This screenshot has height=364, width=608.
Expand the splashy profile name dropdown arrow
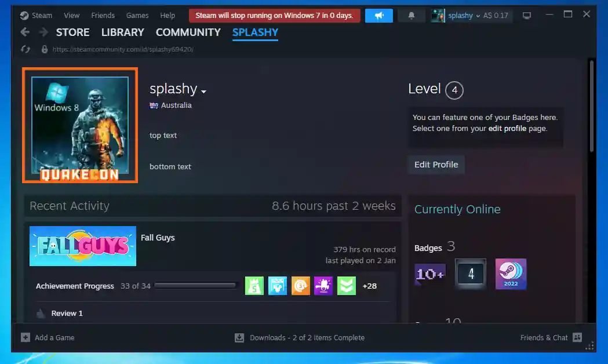point(203,91)
